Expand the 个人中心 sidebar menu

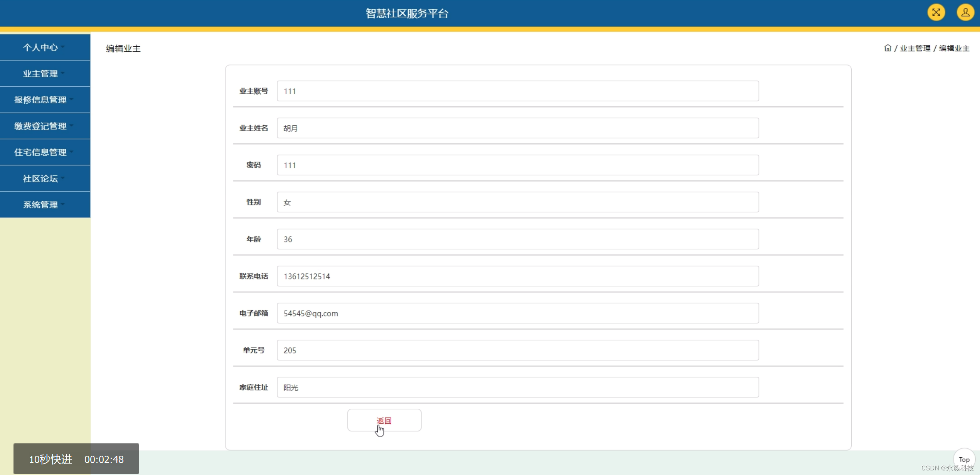pyautogui.click(x=45, y=47)
